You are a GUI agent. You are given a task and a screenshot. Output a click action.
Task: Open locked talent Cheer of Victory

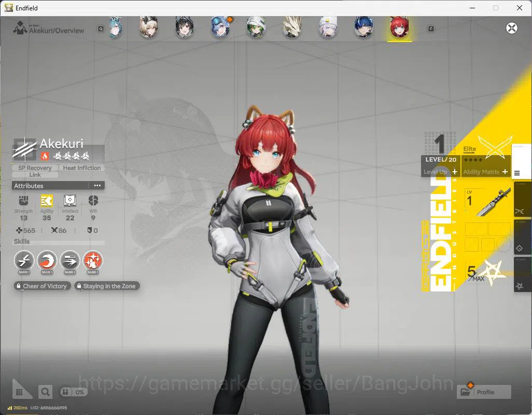click(x=43, y=286)
